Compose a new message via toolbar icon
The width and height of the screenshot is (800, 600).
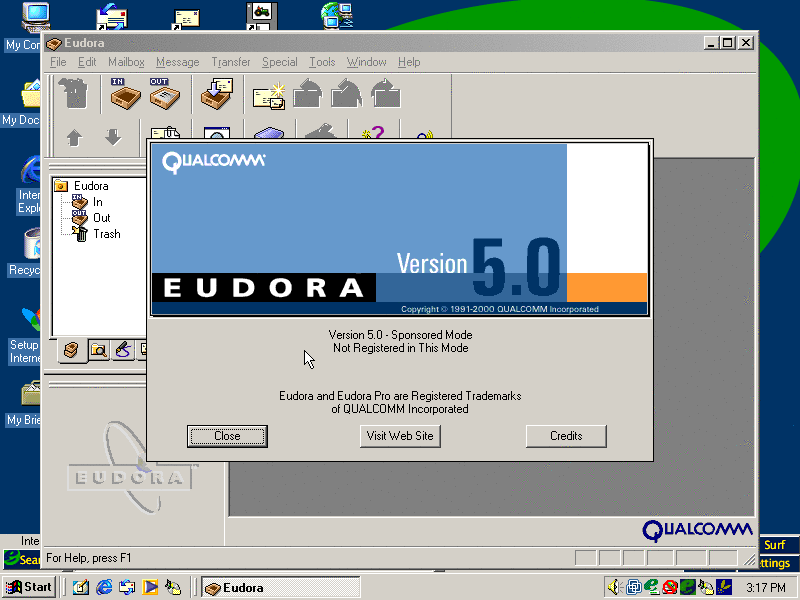(268, 95)
